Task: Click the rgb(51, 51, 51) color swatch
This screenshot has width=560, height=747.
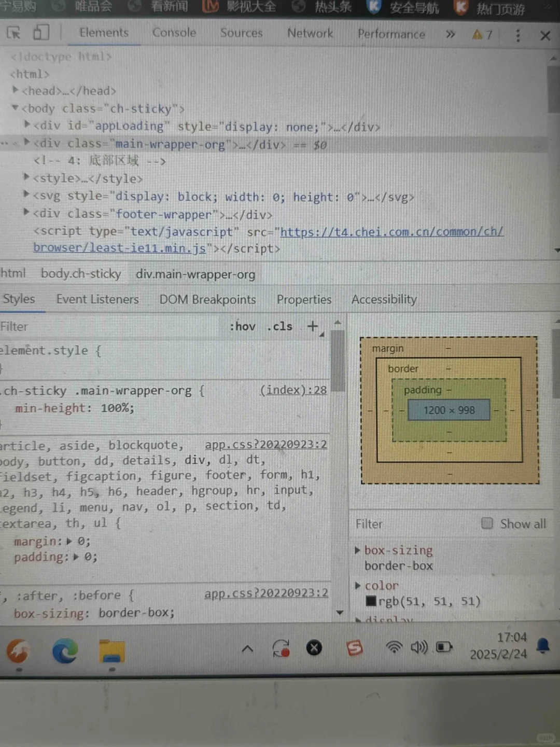Action: tap(371, 601)
